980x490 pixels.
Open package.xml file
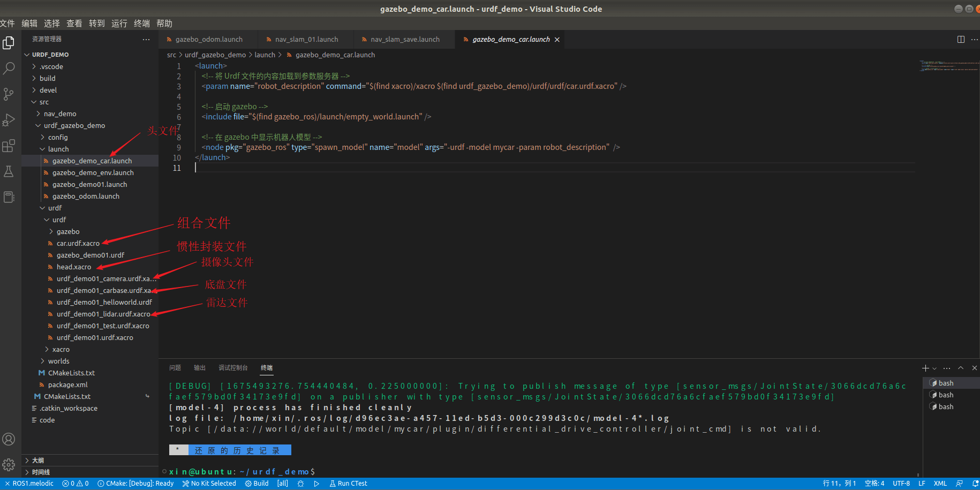pyautogui.click(x=90, y=385)
